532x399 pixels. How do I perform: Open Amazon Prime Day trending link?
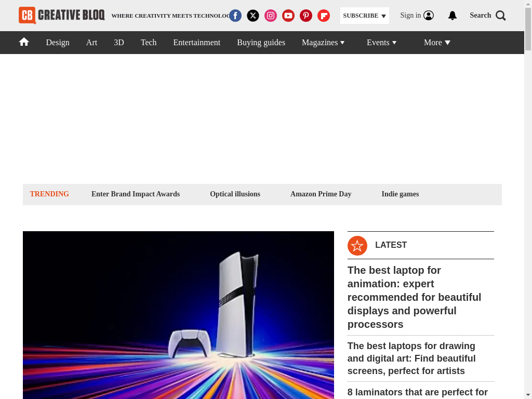321,194
